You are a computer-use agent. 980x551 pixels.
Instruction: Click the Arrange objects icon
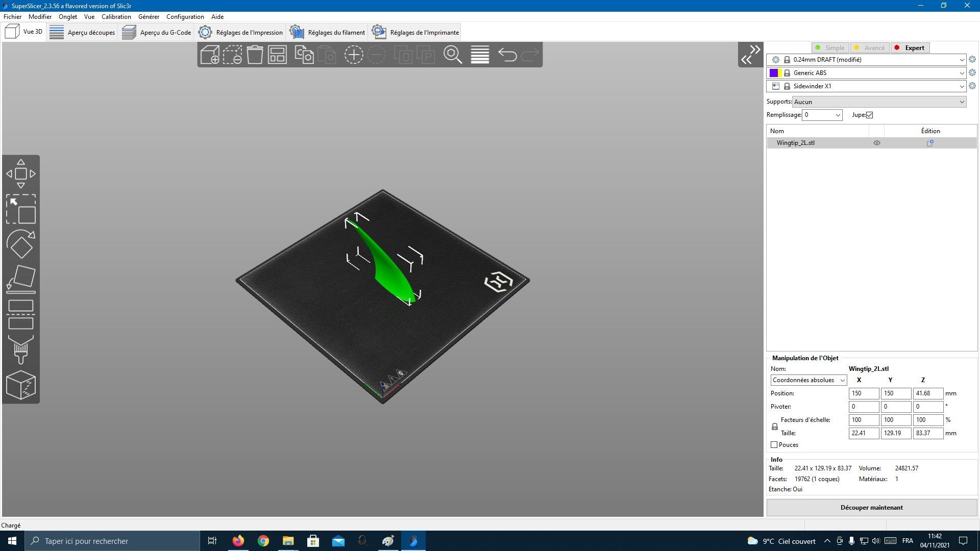pos(277,55)
